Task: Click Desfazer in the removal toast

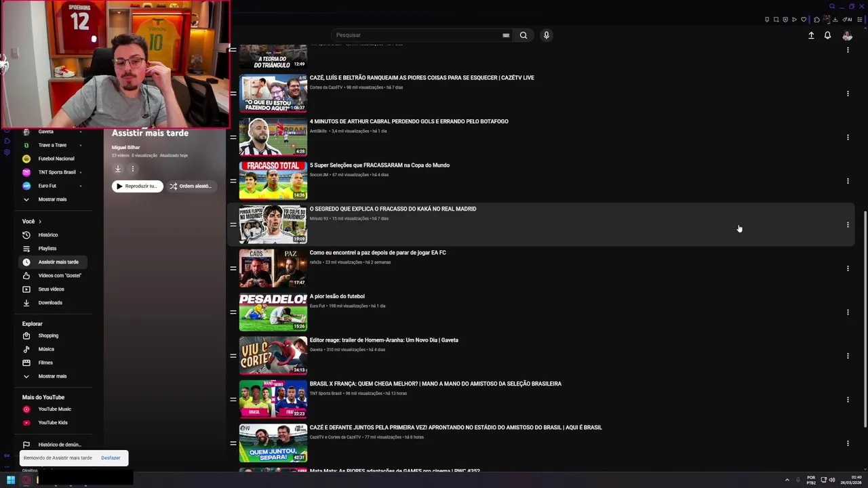Action: click(x=111, y=458)
